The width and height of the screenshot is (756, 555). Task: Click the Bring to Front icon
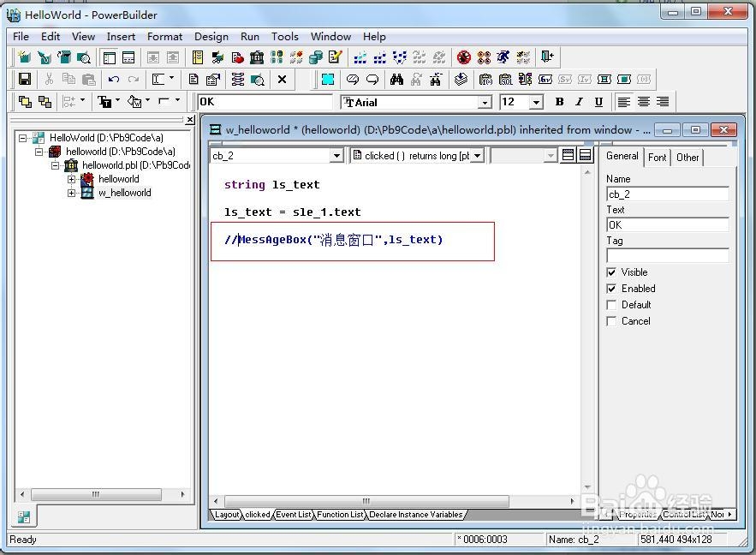tap(25, 102)
